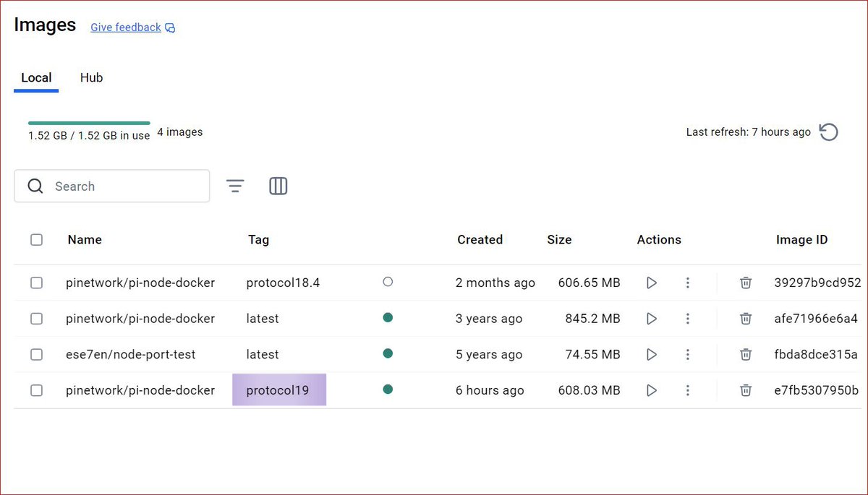868x495 pixels.
Task: Delete the protocol19 image
Action: click(746, 390)
